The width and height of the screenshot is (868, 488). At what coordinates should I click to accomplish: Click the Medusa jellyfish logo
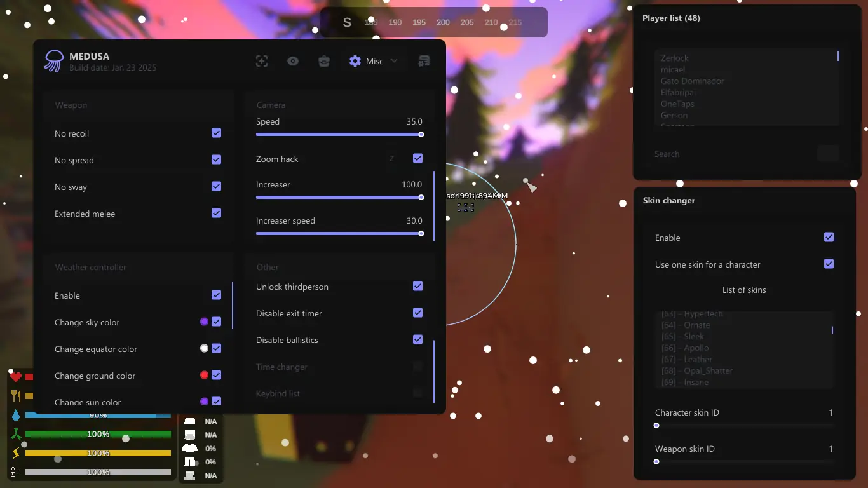[54, 61]
